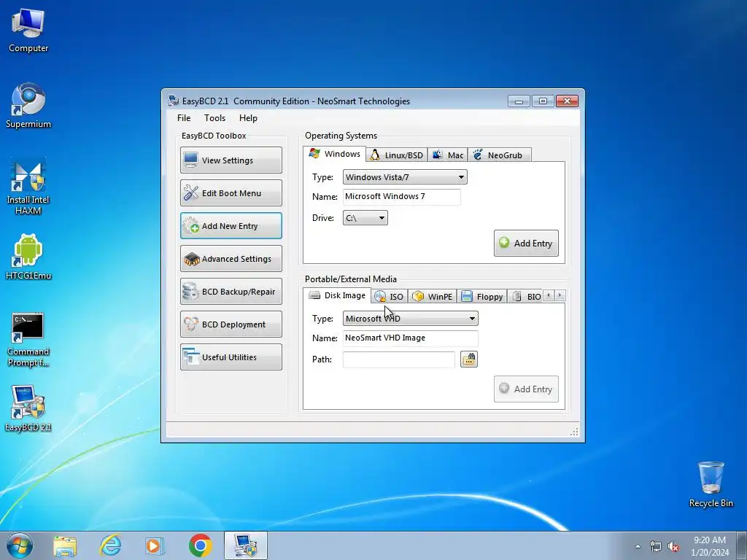Click the EasyBCD title bar icon
This screenshot has height=560, width=747.
click(174, 101)
